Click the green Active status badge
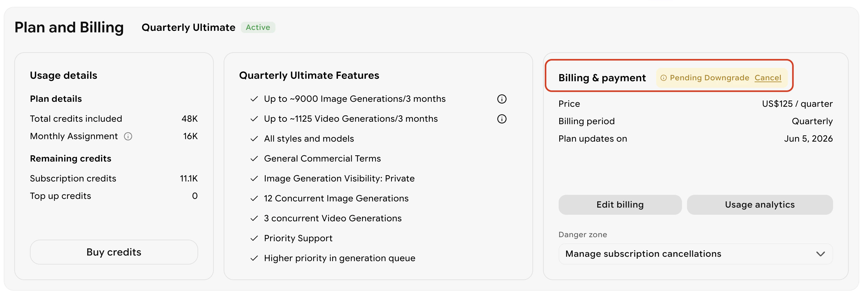This screenshot has width=868, height=305. tap(258, 27)
